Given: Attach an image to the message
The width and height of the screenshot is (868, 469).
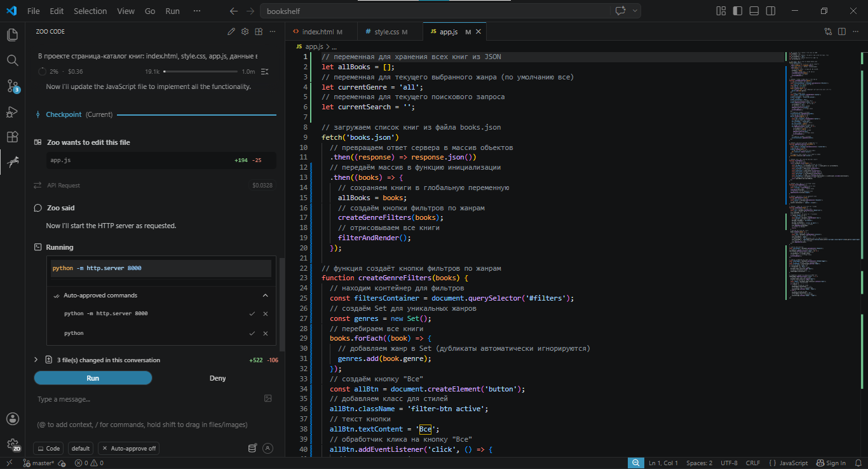Looking at the screenshot, I should (268, 398).
